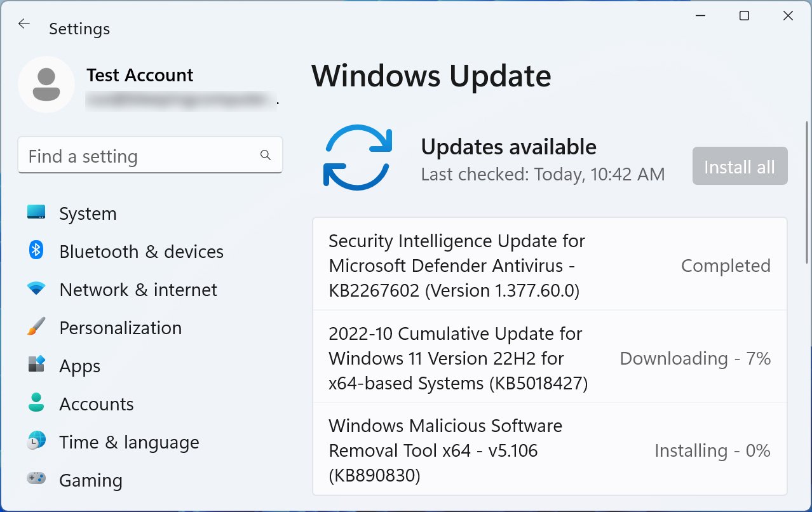
Task: Open Time & language settings page
Action: point(129,442)
